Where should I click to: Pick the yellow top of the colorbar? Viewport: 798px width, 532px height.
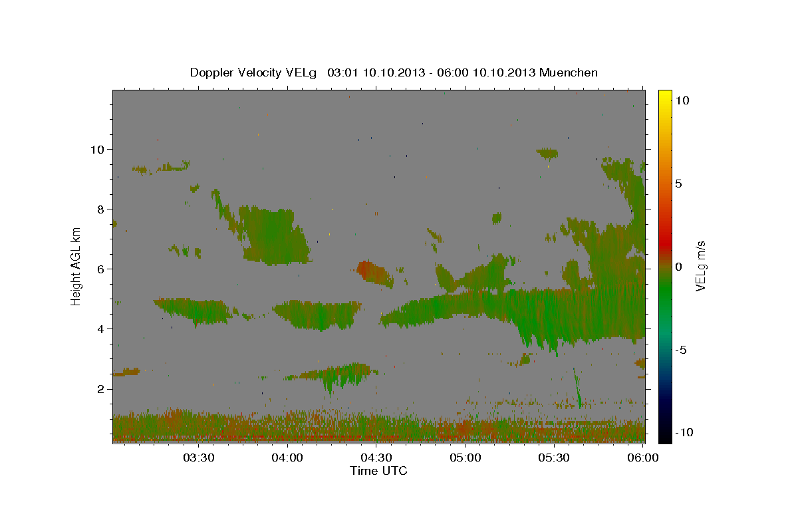pyautogui.click(x=665, y=94)
